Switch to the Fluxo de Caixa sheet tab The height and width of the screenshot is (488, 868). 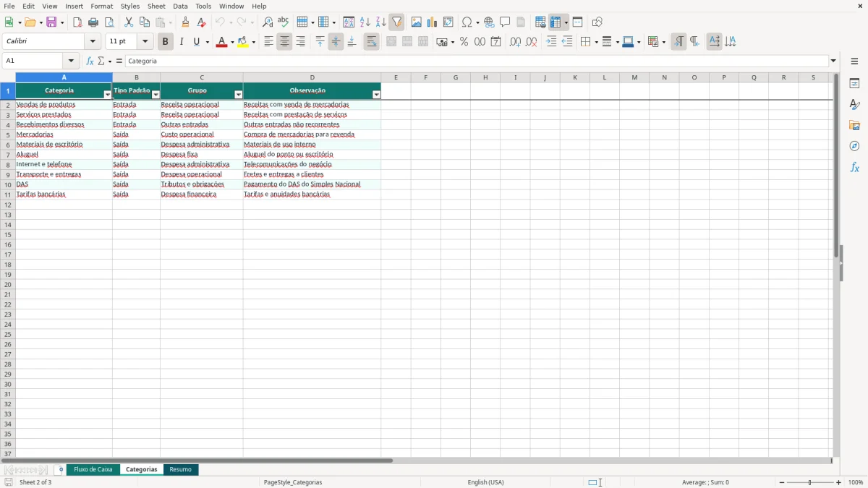click(93, 470)
